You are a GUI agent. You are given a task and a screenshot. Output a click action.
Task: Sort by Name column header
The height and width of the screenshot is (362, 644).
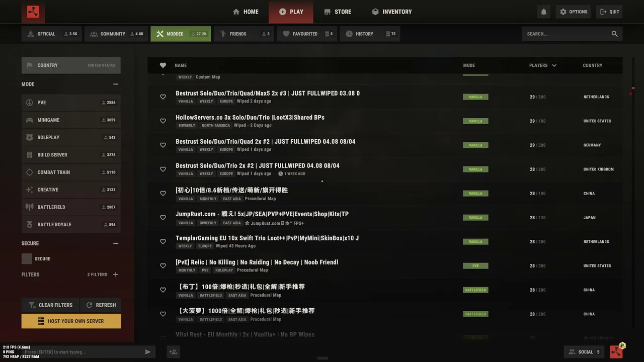tap(181, 65)
